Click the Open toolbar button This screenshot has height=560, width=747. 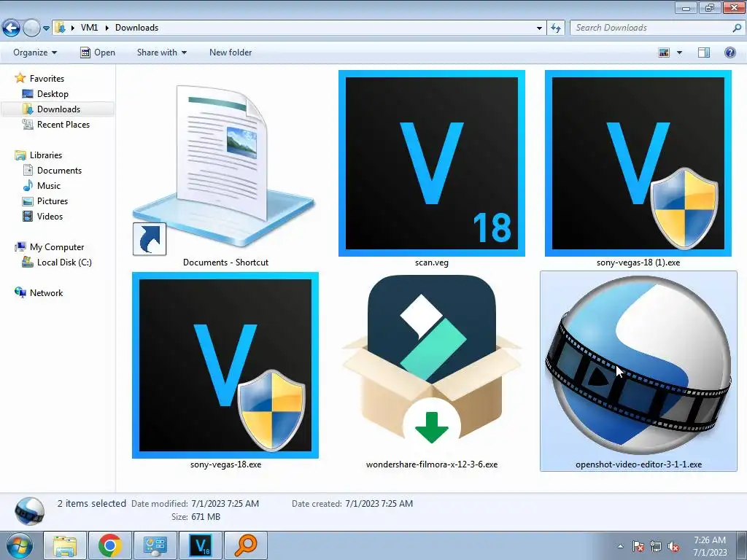(98, 52)
